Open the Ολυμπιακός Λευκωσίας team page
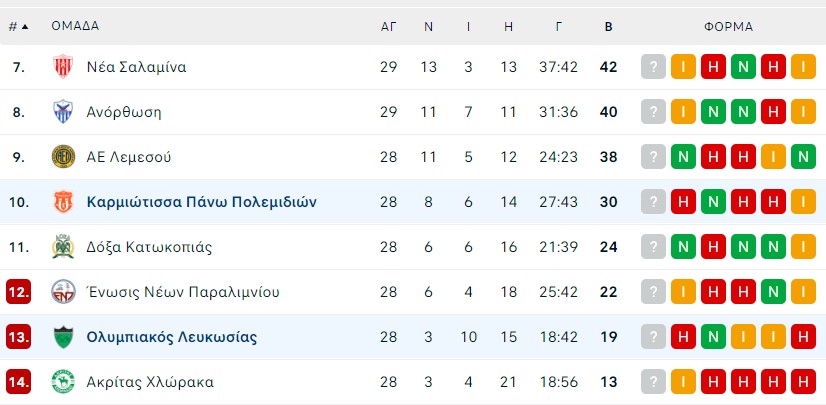 click(172, 337)
